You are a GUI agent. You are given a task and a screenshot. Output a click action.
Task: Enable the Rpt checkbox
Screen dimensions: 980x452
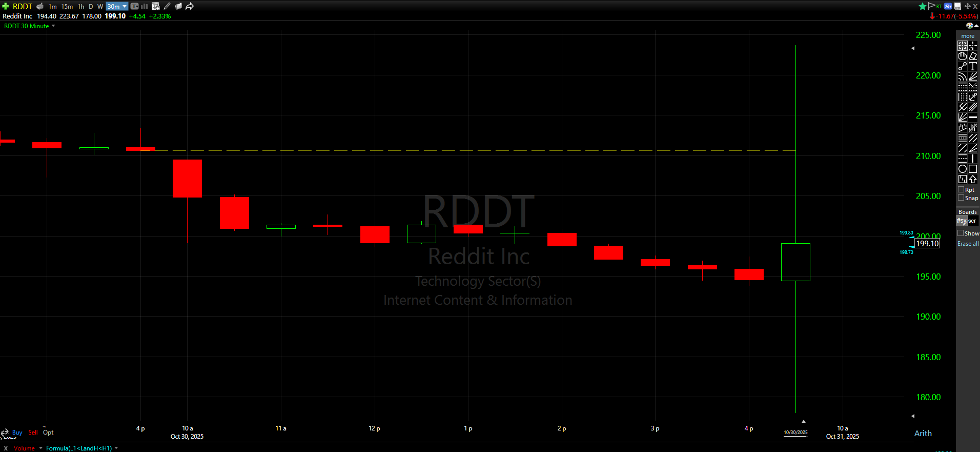[962, 189]
